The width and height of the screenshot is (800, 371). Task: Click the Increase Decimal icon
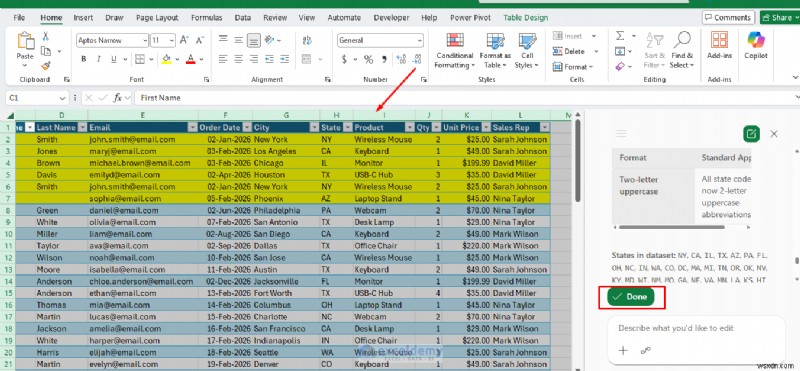[x=401, y=60]
